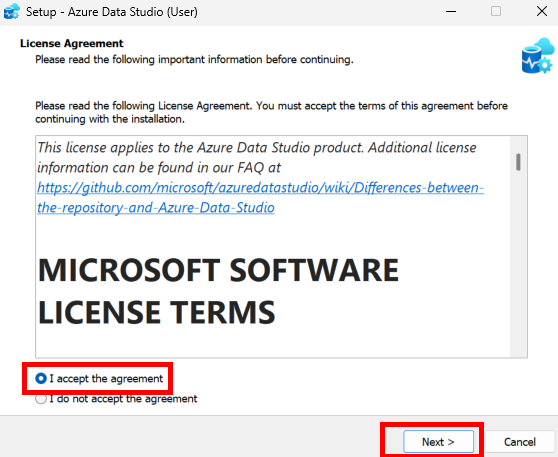Screen dimensions: 558x457
Task: Select the 'I do not accept' radio circle
Action: [x=41, y=399]
